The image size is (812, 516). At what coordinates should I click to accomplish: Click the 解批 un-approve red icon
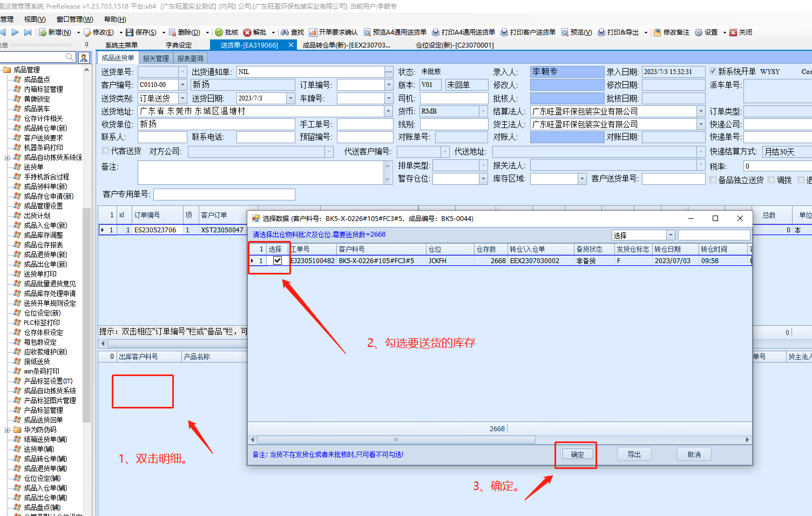point(247,32)
